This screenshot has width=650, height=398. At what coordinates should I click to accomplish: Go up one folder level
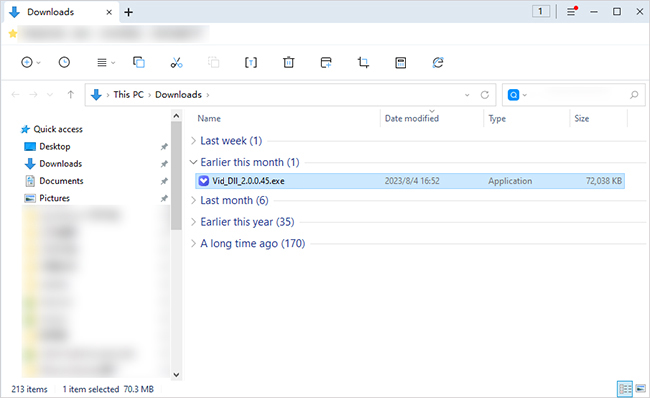point(70,95)
